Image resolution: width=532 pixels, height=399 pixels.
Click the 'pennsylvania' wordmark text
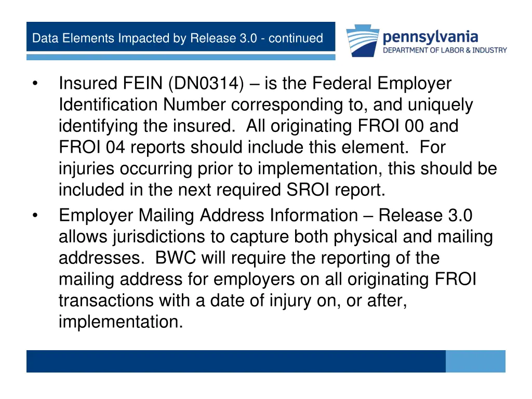431,37
